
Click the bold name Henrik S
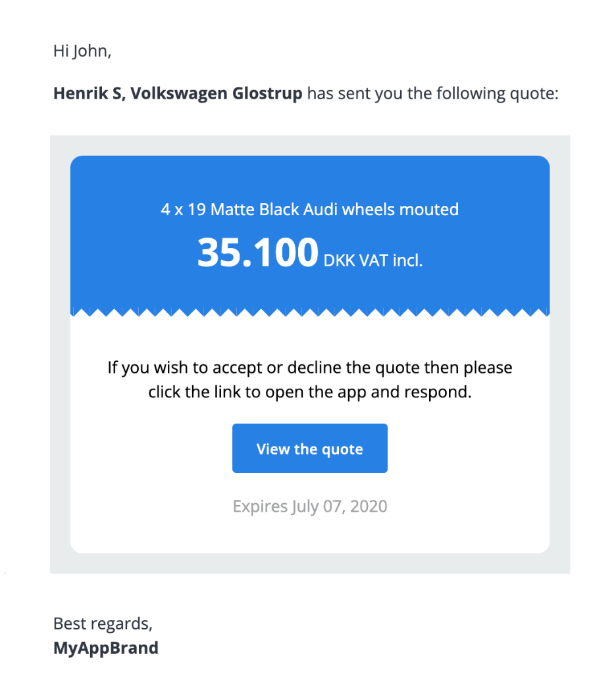[87, 93]
